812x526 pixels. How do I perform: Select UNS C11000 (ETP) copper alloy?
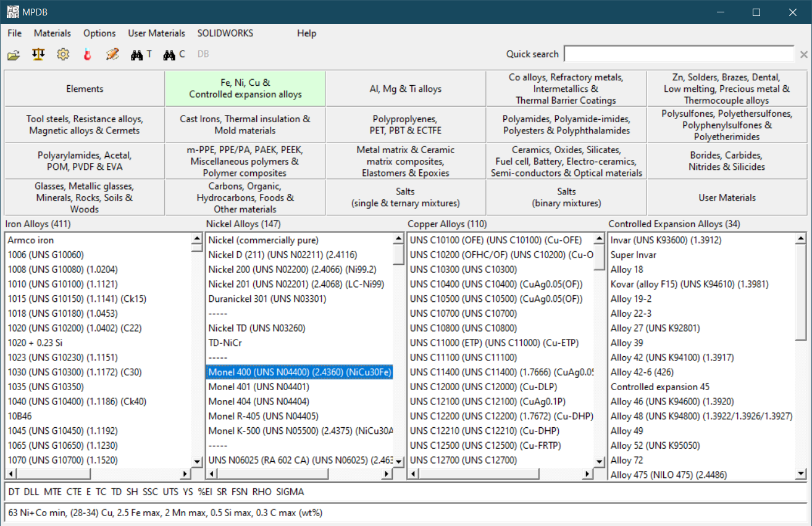coord(494,343)
